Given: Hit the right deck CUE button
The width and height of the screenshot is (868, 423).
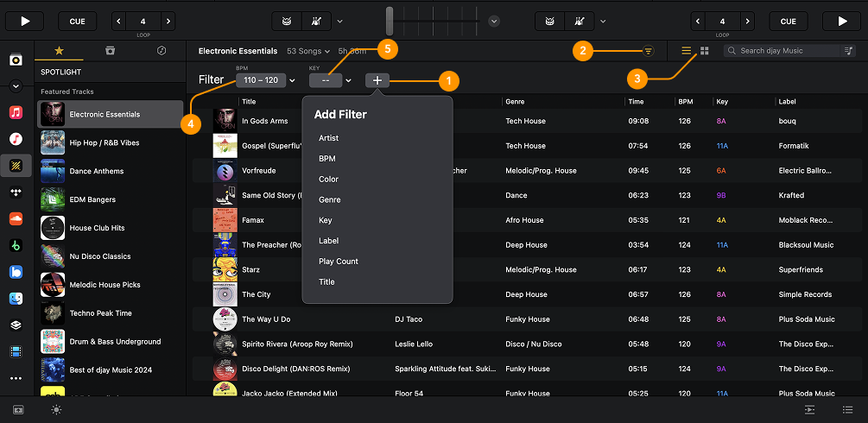Looking at the screenshot, I should 789,22.
